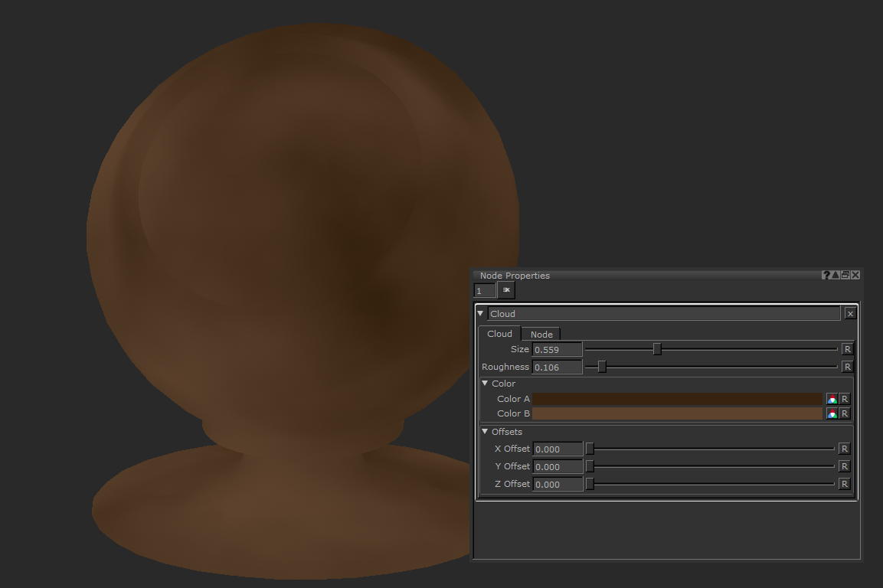Screen dimensions: 883x588
Task: Switch to the Node tab
Action: coord(541,334)
